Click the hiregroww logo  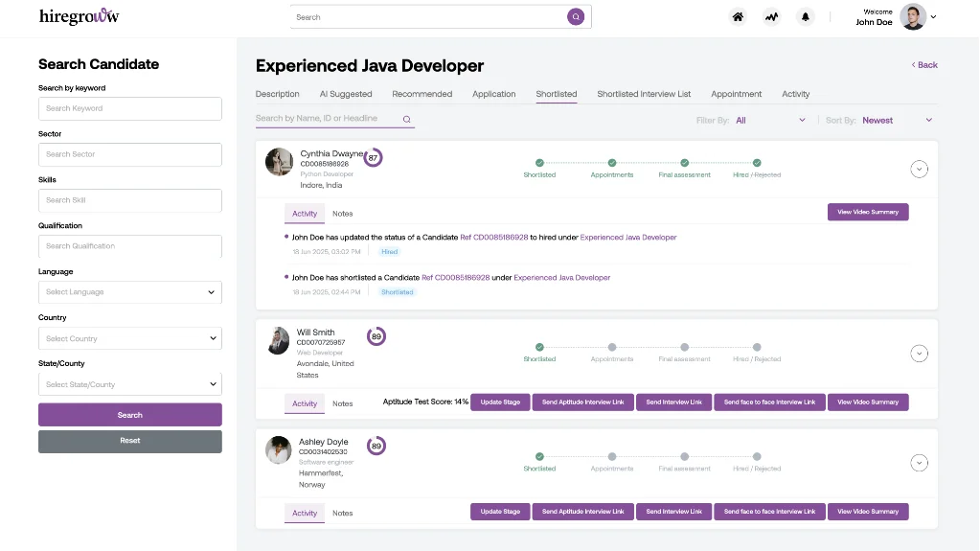(80, 17)
